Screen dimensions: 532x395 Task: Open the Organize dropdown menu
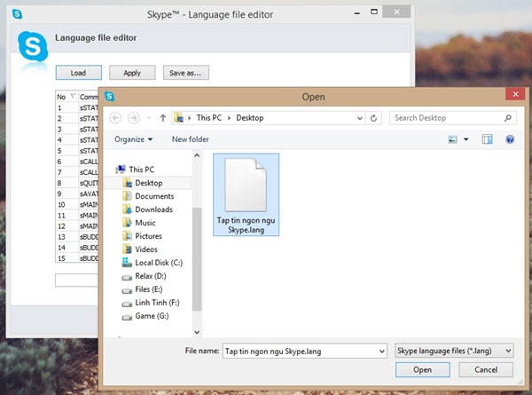(x=133, y=139)
